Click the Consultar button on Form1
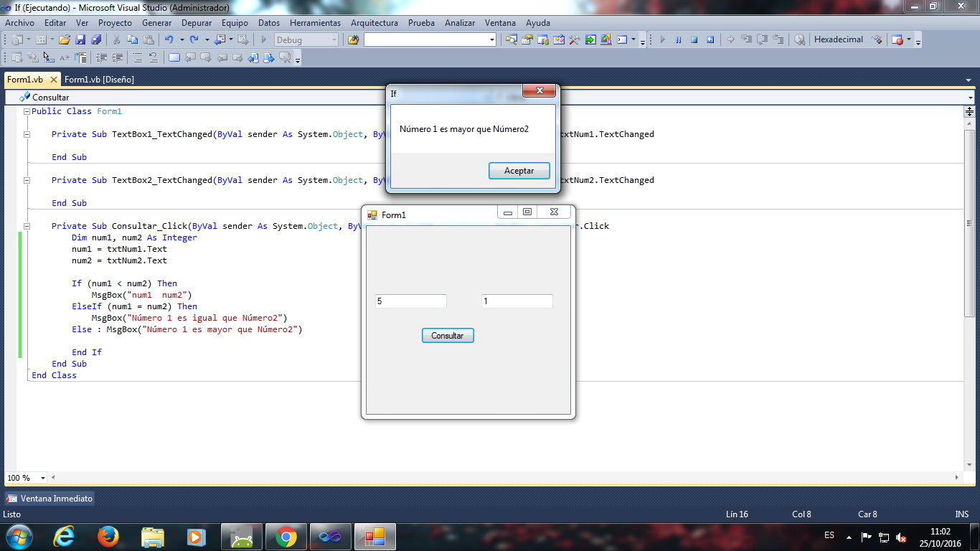 (447, 335)
